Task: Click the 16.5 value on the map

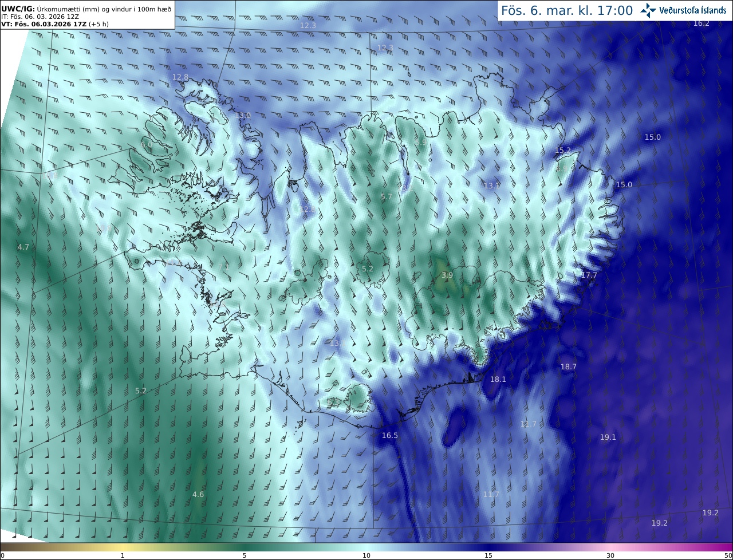Action: (x=390, y=435)
